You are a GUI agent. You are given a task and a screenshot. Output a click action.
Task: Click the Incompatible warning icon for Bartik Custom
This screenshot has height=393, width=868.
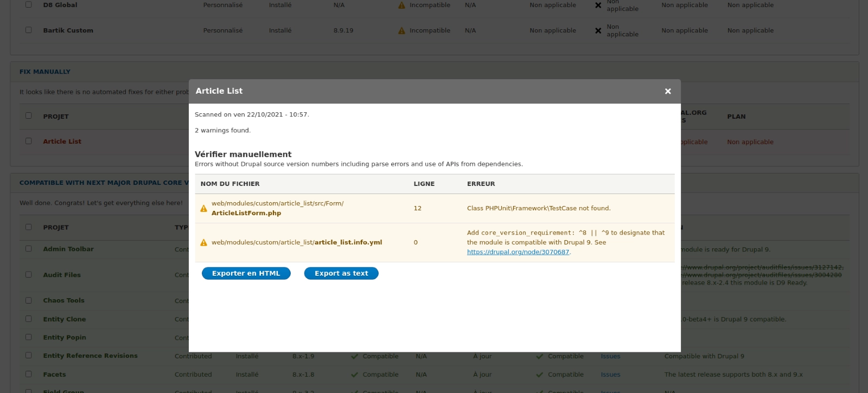pyautogui.click(x=402, y=31)
